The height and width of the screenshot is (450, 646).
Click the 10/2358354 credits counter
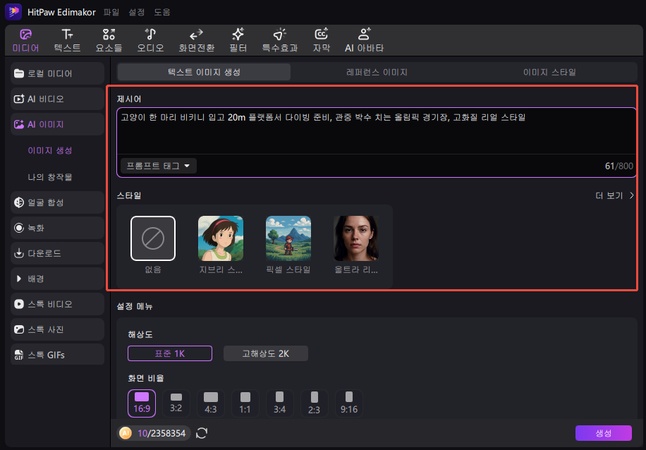coord(162,434)
